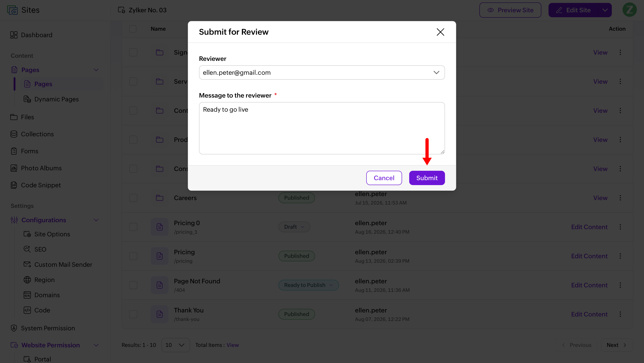This screenshot has width=644, height=363.
Task: Open the Draft status dropdown
Action: pos(294,227)
